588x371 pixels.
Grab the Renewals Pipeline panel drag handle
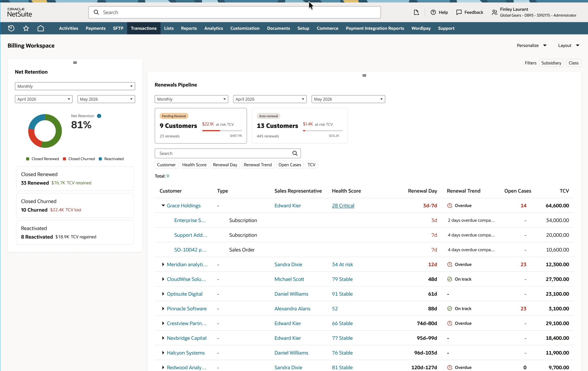364,76
